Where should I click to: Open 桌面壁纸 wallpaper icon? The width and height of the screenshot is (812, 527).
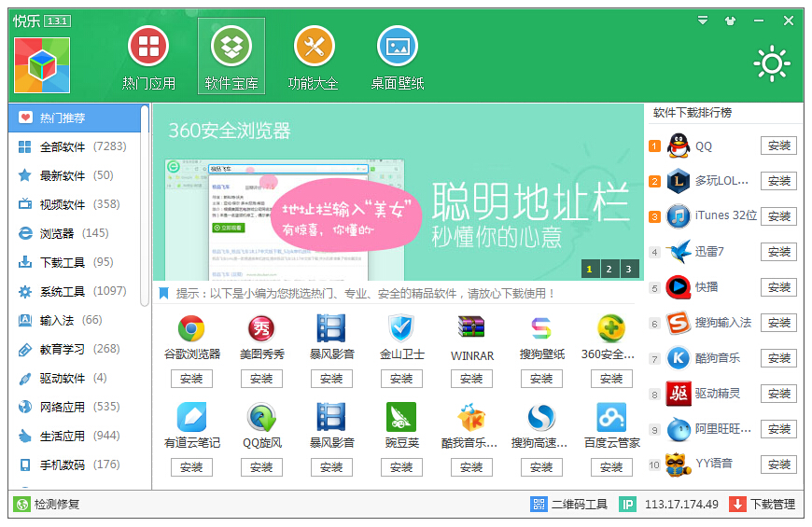coord(397,47)
